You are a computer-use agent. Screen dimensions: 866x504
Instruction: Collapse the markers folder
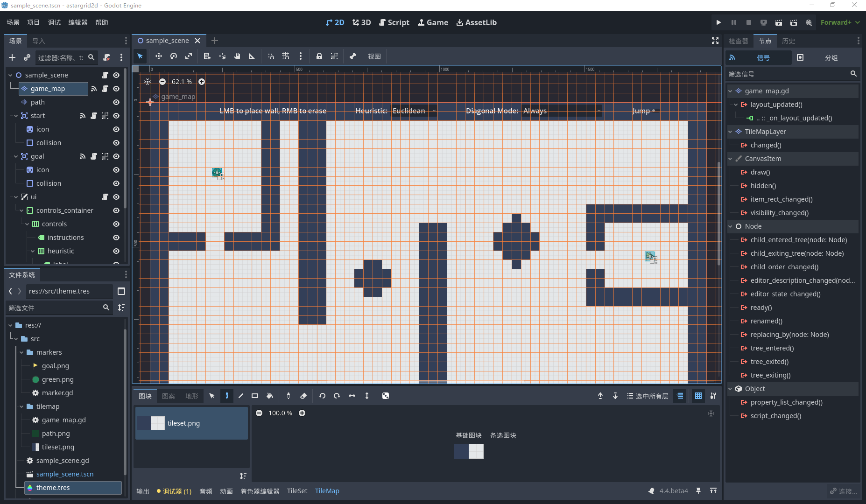coord(22,352)
